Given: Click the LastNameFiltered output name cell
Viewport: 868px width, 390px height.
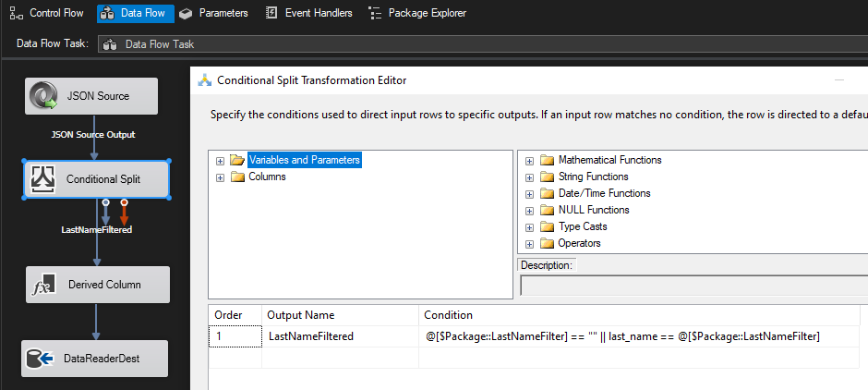Looking at the screenshot, I should [340, 336].
